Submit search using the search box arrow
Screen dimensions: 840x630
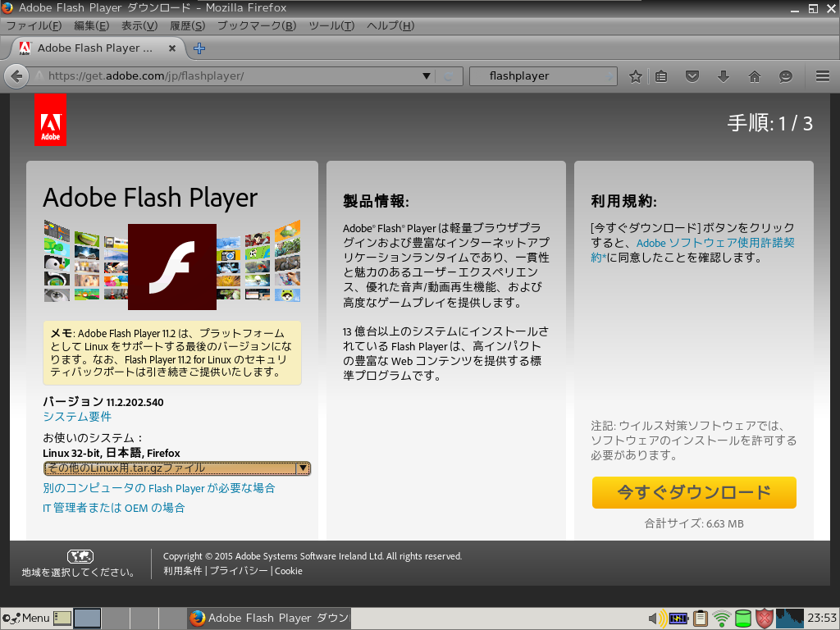[x=610, y=76]
